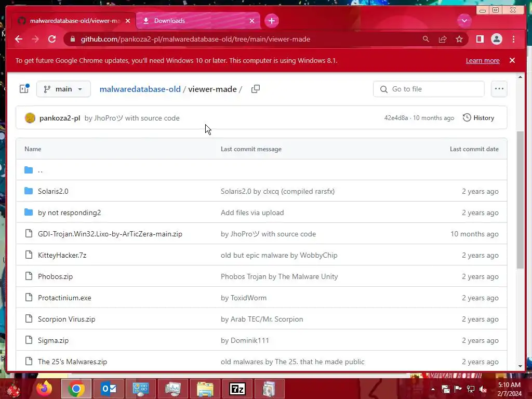Click the site lock icon in address bar
The width and height of the screenshot is (532, 399).
72,39
